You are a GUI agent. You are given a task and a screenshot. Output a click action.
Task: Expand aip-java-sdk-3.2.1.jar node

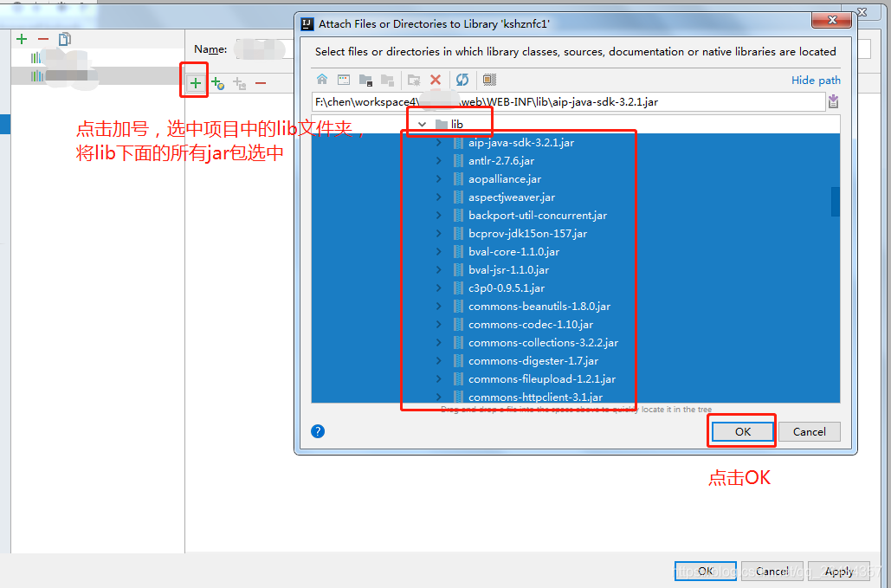click(439, 143)
